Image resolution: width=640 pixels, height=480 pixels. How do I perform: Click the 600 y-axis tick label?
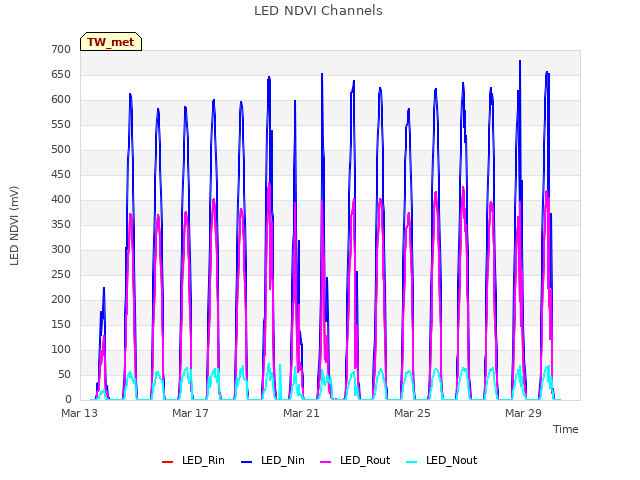[x=61, y=100]
